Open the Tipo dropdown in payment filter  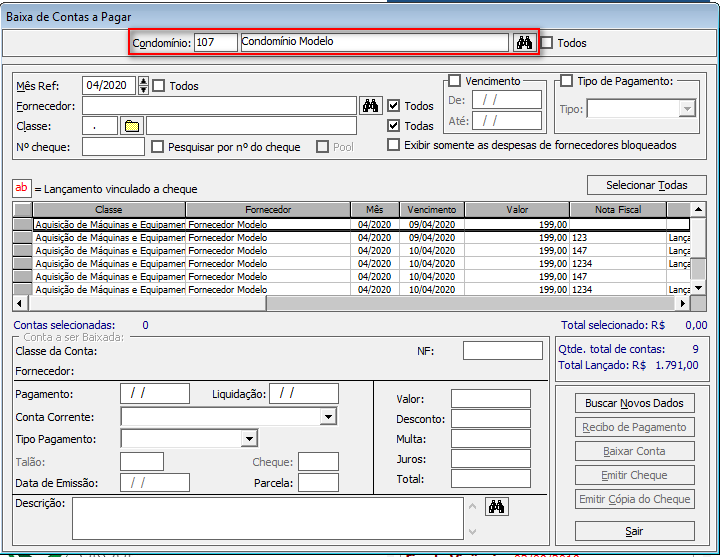click(687, 109)
